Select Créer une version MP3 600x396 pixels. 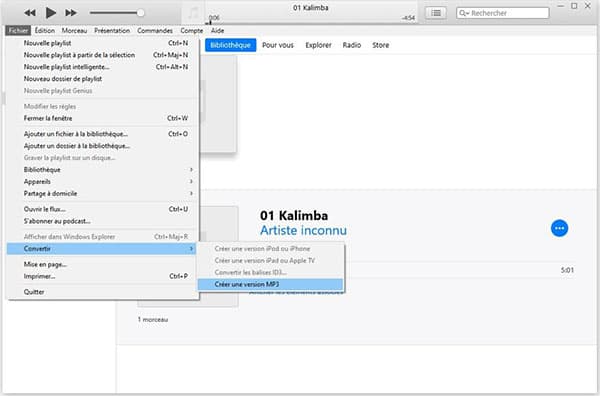coord(271,284)
